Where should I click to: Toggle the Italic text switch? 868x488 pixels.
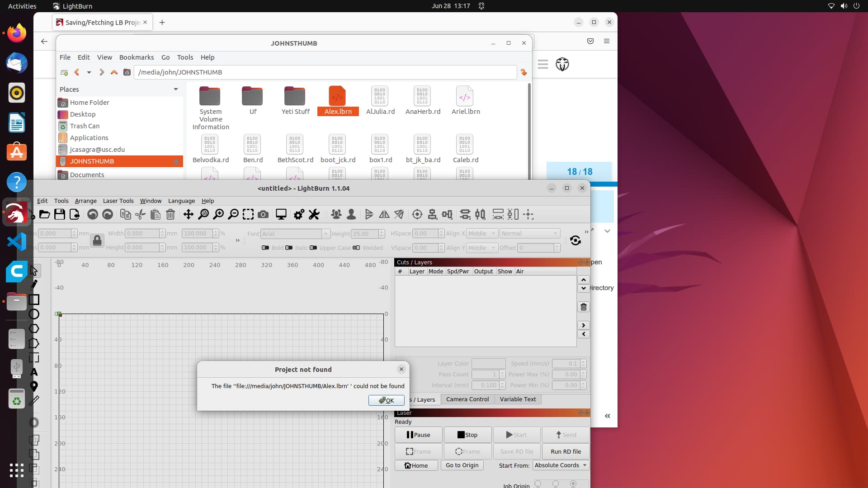coord(289,248)
